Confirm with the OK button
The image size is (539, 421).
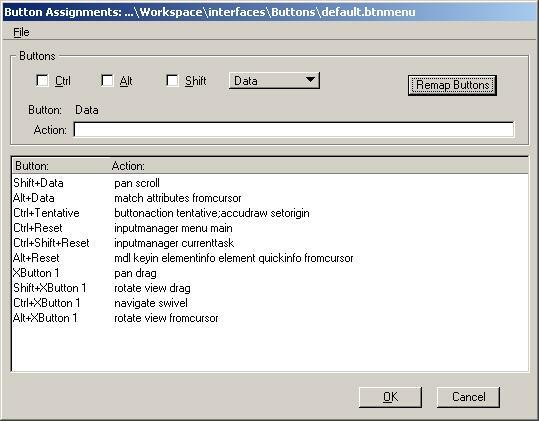click(390, 397)
